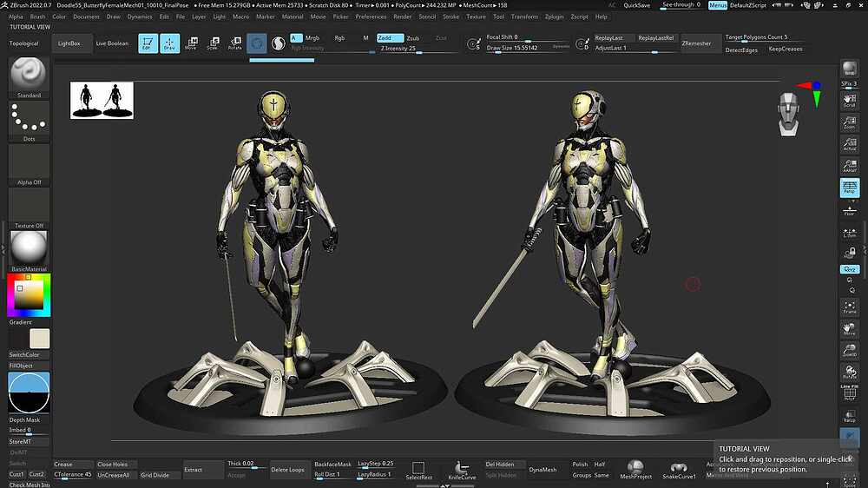Toggle Live Boolean

[x=112, y=43]
